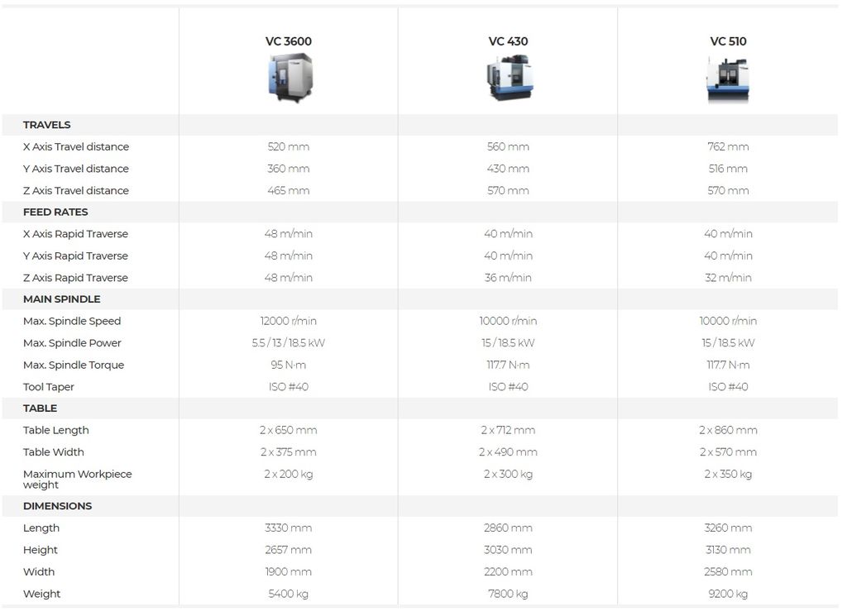
Task: Open the VC 510 model heading
Action: (728, 41)
